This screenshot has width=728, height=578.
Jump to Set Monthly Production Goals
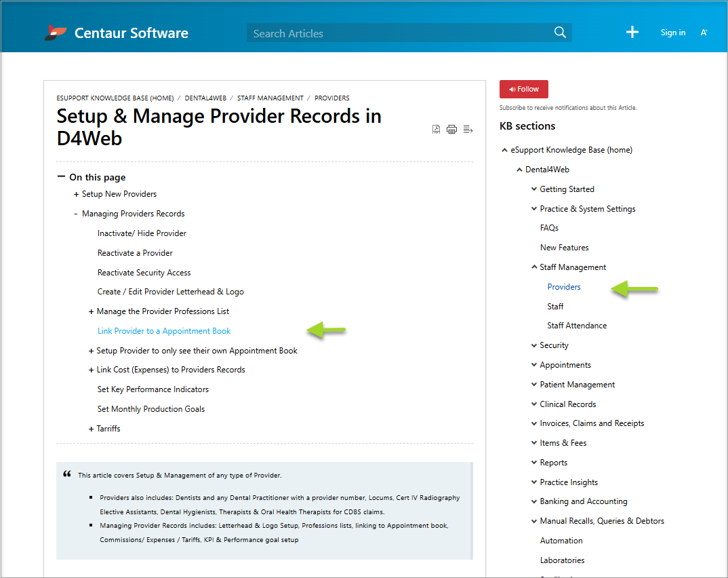[151, 409]
